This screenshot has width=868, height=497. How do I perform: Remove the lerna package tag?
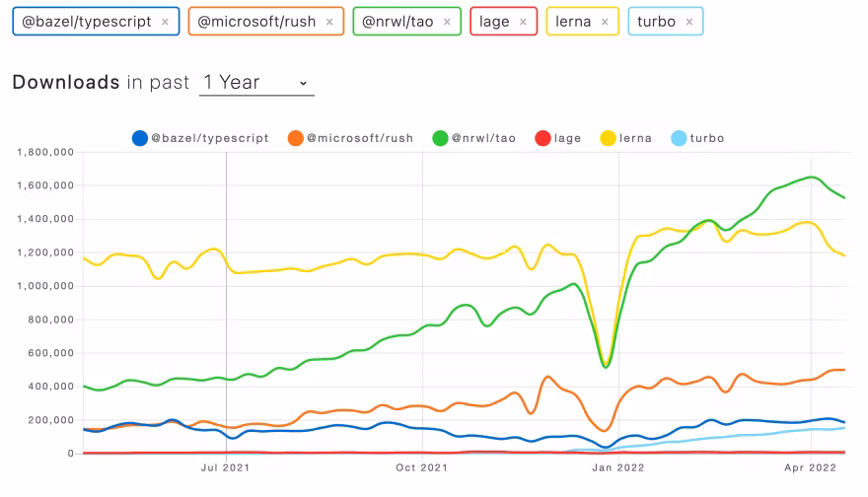coord(604,22)
